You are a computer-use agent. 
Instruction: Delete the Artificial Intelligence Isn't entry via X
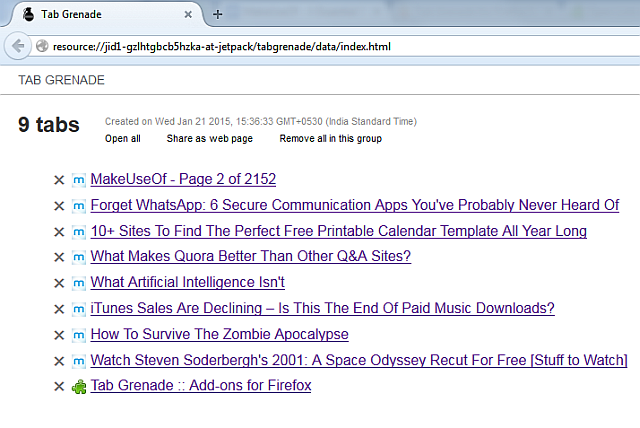click(x=59, y=283)
